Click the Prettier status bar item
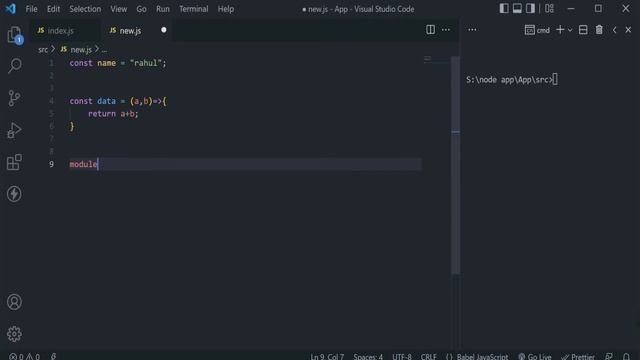Viewport: 640px width, 360px height. (x=578, y=356)
